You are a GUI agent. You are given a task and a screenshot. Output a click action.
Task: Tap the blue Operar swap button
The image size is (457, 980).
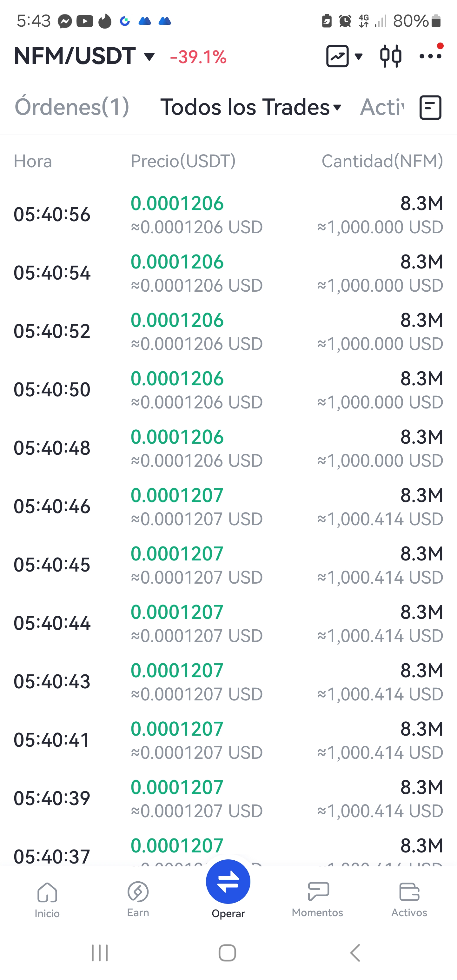(x=228, y=882)
